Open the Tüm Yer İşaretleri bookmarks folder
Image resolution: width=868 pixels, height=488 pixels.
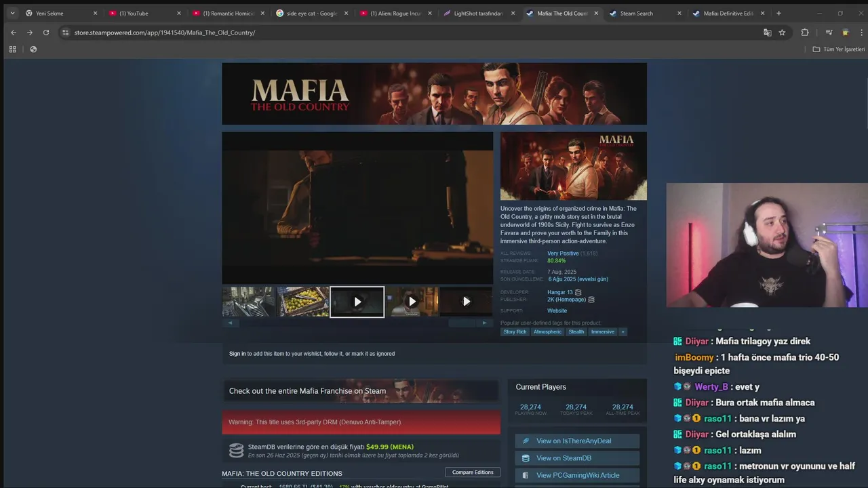(x=839, y=49)
